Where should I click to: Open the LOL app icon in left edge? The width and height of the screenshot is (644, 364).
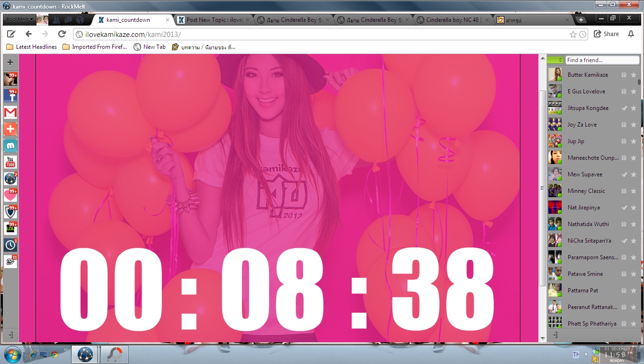[x=10, y=228]
